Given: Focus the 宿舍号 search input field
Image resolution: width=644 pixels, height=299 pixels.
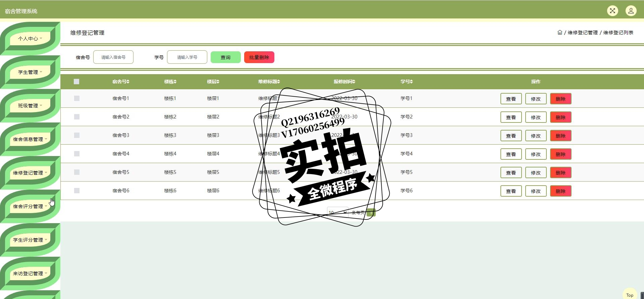Looking at the screenshot, I should pos(113,57).
